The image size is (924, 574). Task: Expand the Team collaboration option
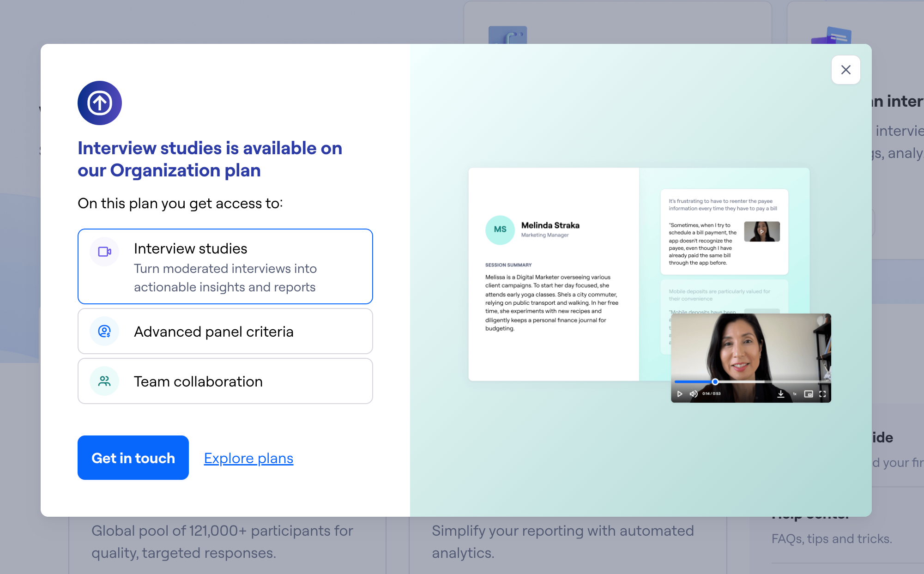(x=225, y=381)
